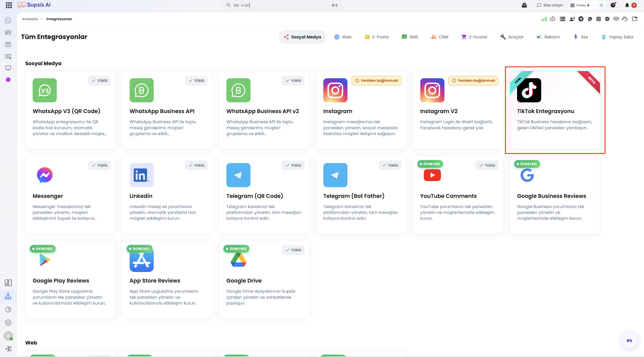Switch to the CRM tab
Screen dimensions: 644x357
click(x=440, y=37)
